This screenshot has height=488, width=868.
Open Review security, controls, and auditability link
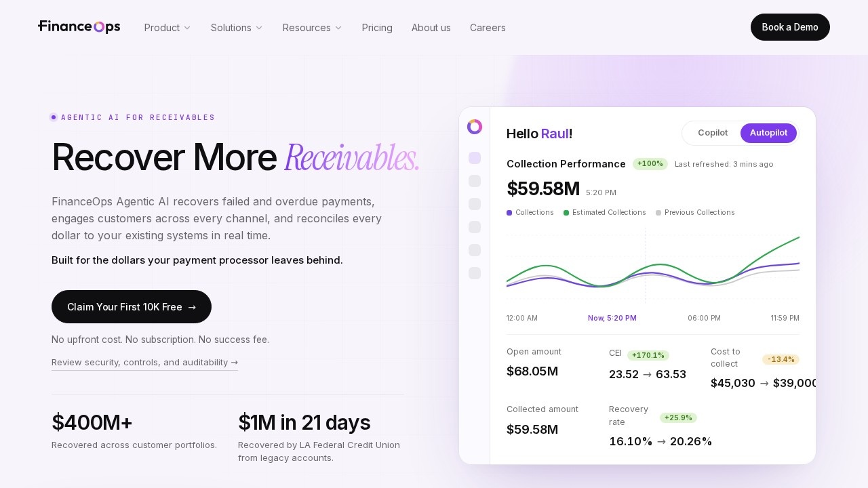[x=144, y=363]
